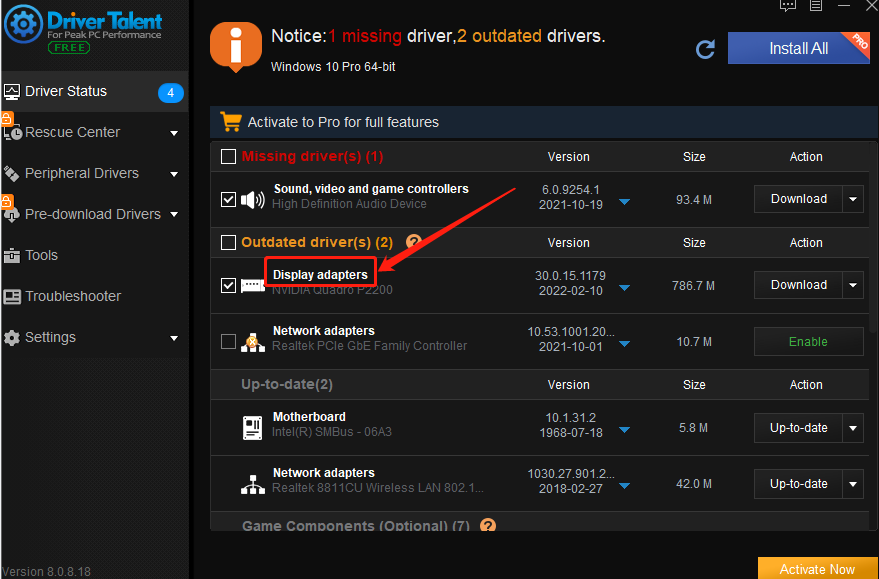Click the Driver Talent logo icon

pyautogui.click(x=24, y=24)
